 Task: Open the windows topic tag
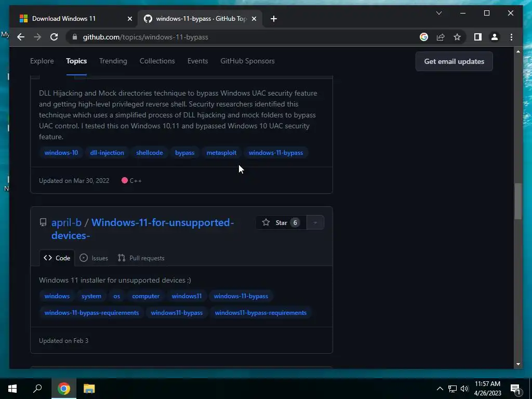coord(57,296)
